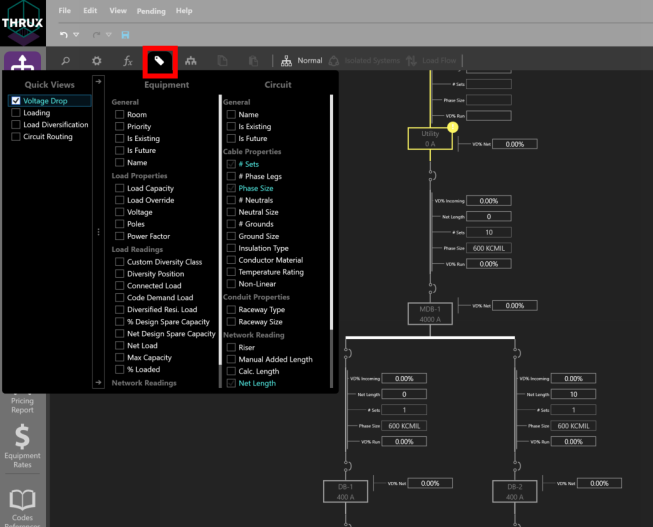Expand panel using top arrow beside Quick Views
This screenshot has width=653, height=527.
[x=97, y=82]
